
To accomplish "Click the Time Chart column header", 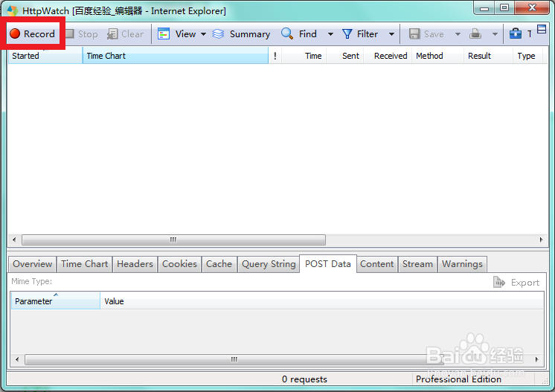I will [176, 56].
